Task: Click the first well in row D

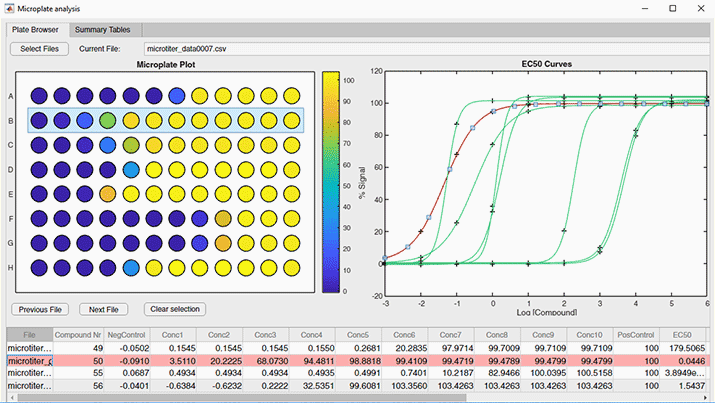Action: coord(39,169)
